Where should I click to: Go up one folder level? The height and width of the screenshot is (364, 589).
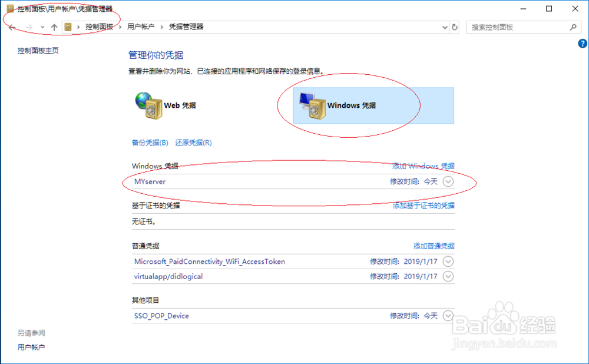click(x=54, y=27)
